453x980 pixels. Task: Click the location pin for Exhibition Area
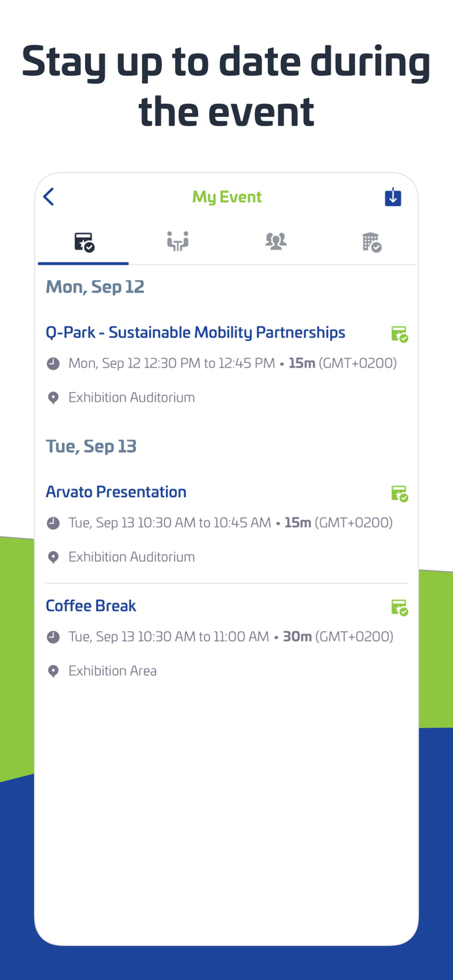(x=53, y=670)
